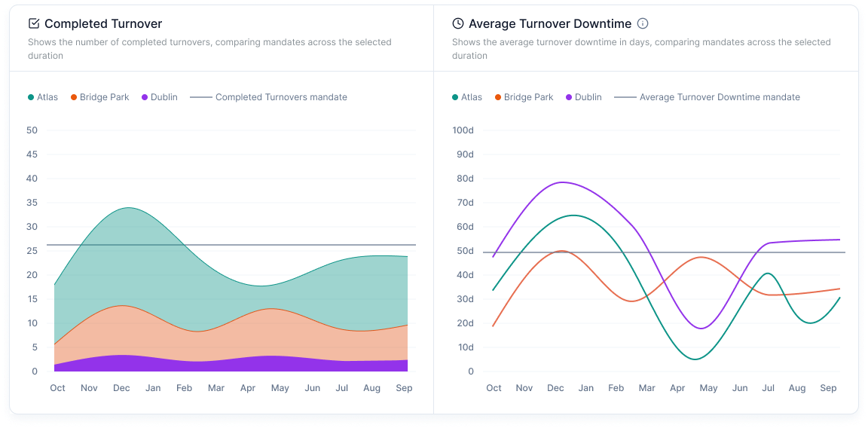Click the clock icon beside Average Turnover Downtime
This screenshot has height=428, width=868.
458,24
